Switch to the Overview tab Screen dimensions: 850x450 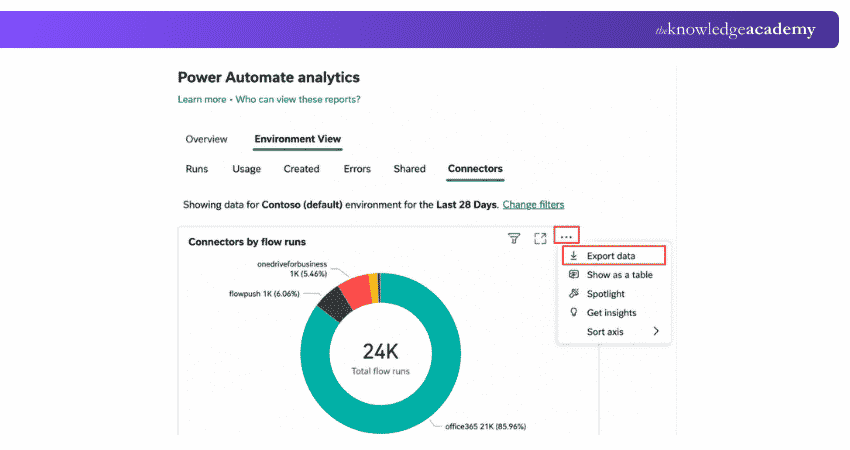207,139
